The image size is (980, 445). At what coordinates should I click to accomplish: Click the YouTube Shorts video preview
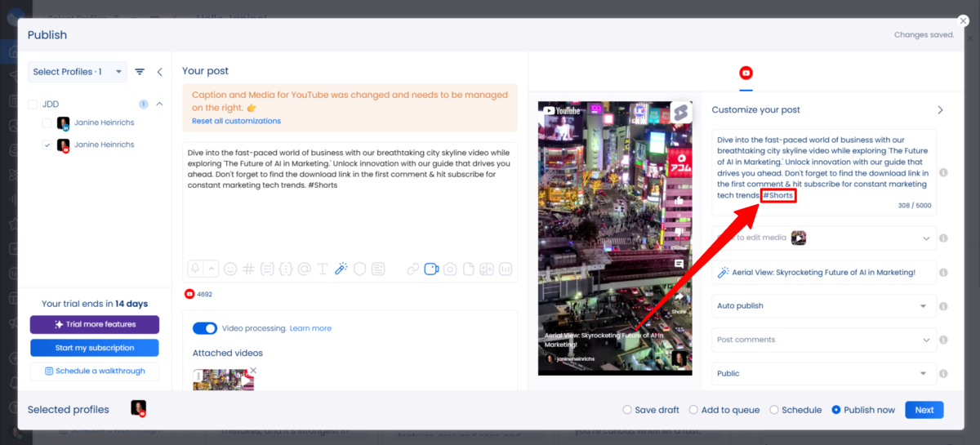(615, 238)
